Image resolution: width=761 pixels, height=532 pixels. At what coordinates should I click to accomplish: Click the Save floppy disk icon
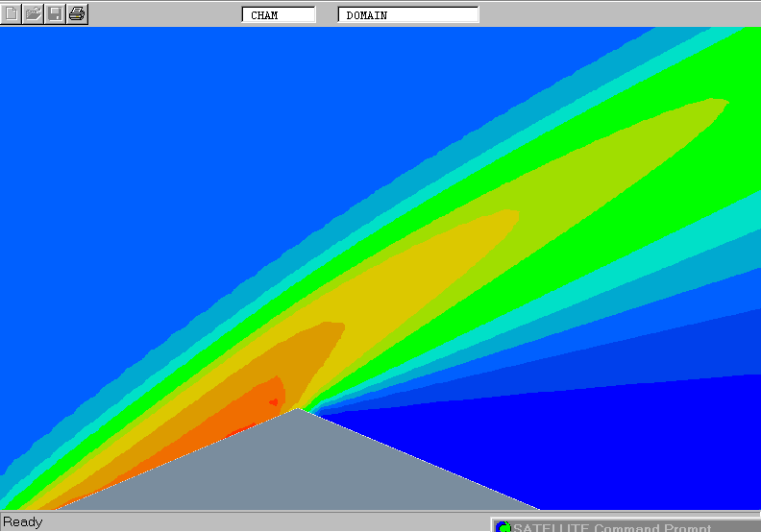click(56, 14)
